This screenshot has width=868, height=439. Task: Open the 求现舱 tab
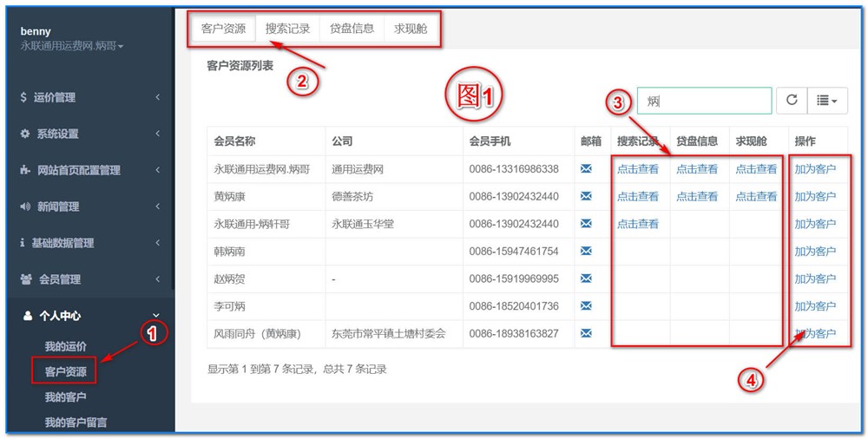click(x=411, y=29)
